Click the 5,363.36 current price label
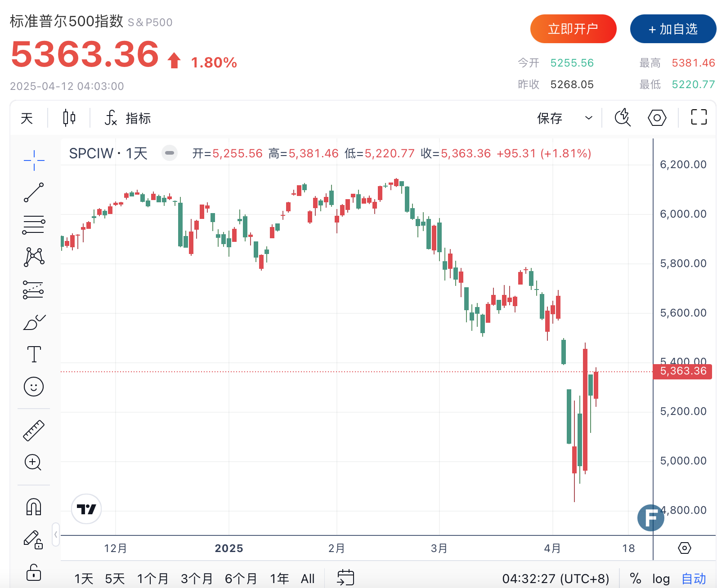Screen dimensions: 717x588 (x=682, y=371)
